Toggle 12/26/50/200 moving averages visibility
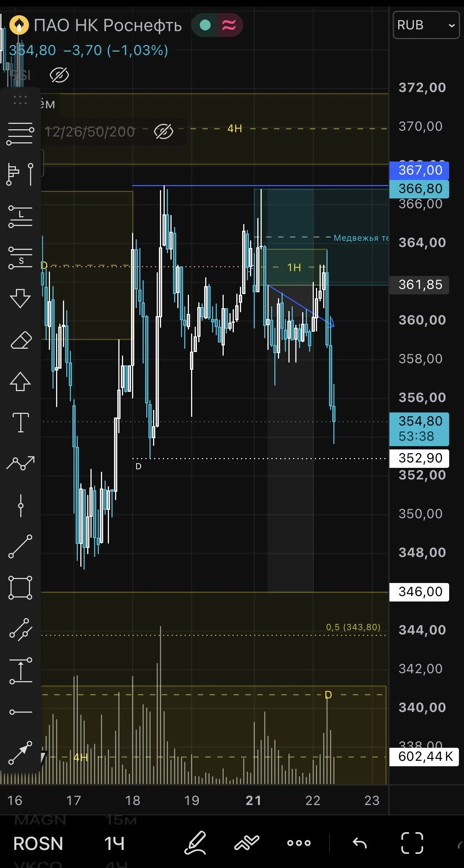 click(x=164, y=131)
